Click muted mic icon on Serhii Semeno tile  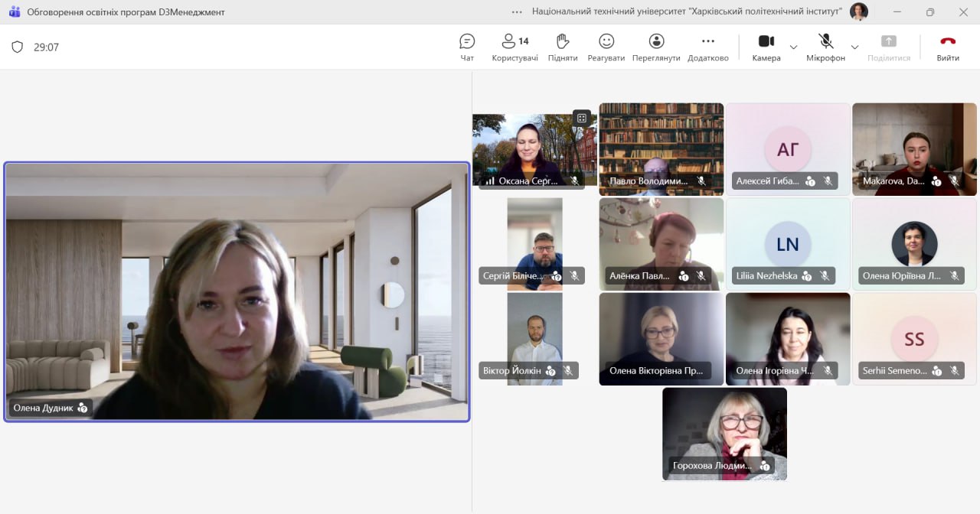[954, 371]
